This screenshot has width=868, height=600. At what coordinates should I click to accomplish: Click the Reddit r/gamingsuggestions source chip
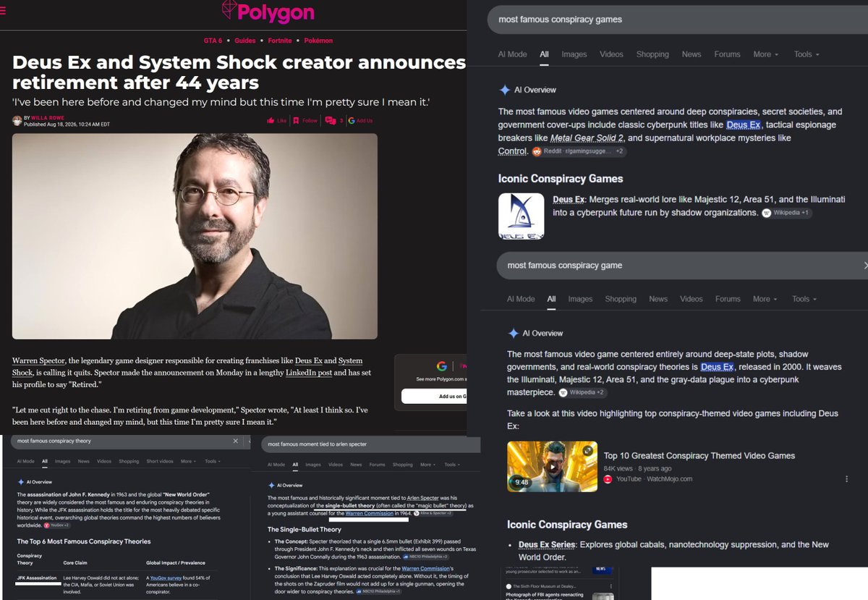point(579,151)
